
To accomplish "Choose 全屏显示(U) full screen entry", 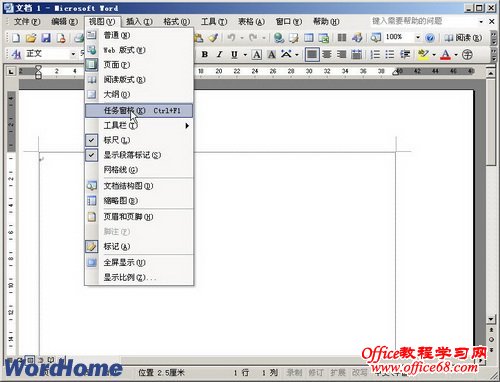I will (x=139, y=262).
